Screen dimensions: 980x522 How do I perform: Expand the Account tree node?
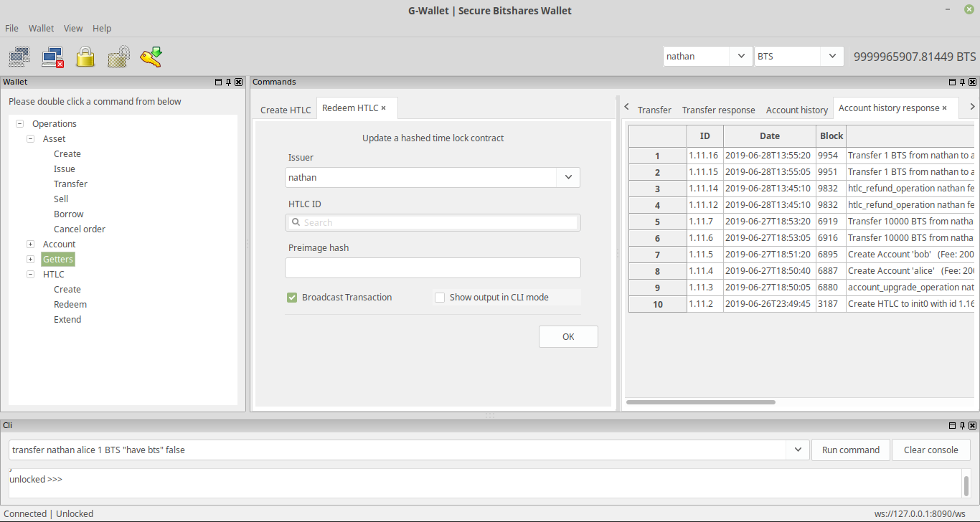click(30, 245)
